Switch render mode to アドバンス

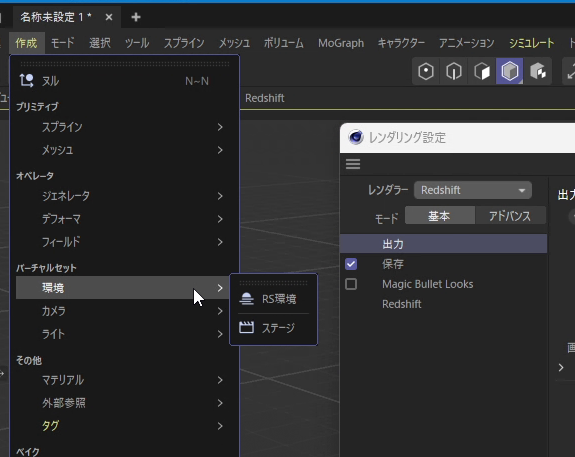510,216
